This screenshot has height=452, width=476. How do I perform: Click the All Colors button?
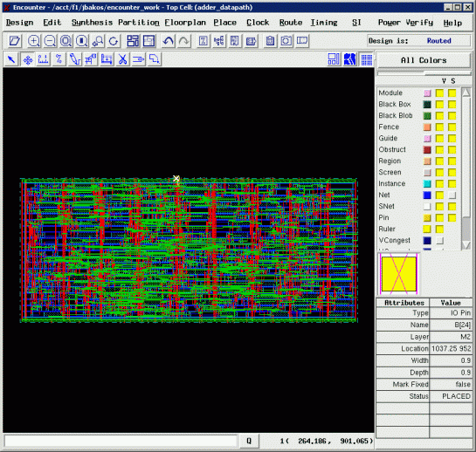click(x=424, y=60)
